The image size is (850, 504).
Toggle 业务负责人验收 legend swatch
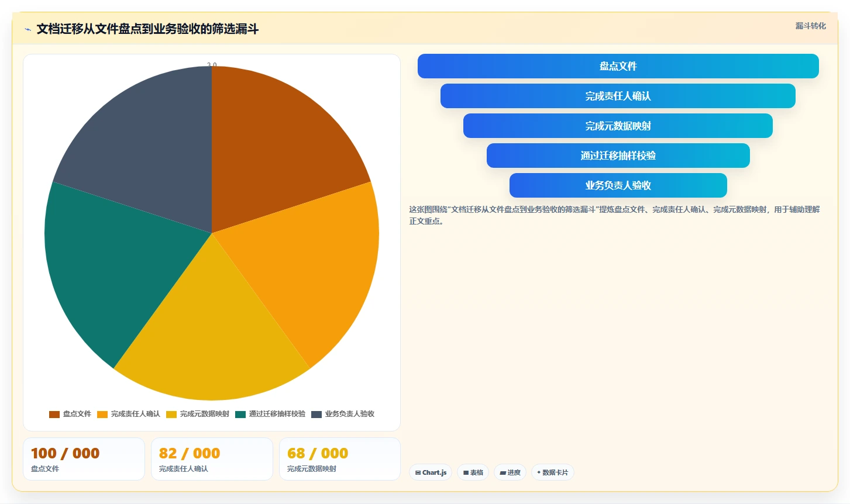click(x=316, y=414)
